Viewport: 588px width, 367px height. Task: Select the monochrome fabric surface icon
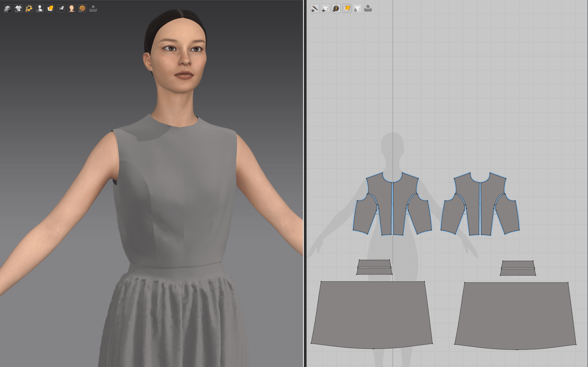[61, 8]
